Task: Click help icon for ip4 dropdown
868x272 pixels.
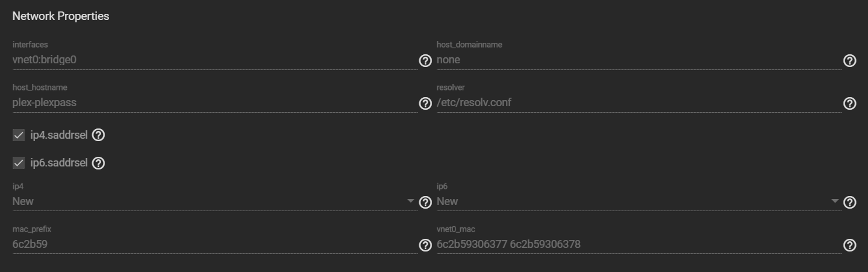Action: tap(425, 202)
